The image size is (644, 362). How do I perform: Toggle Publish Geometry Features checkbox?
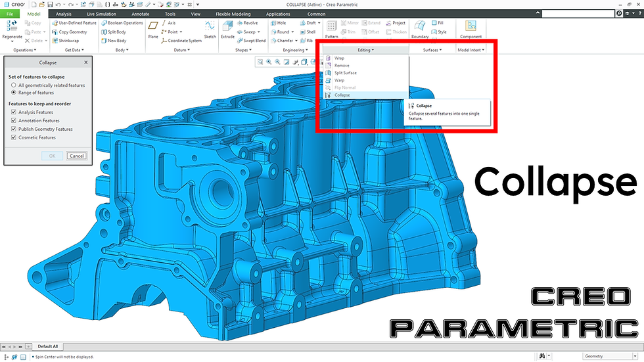point(14,129)
